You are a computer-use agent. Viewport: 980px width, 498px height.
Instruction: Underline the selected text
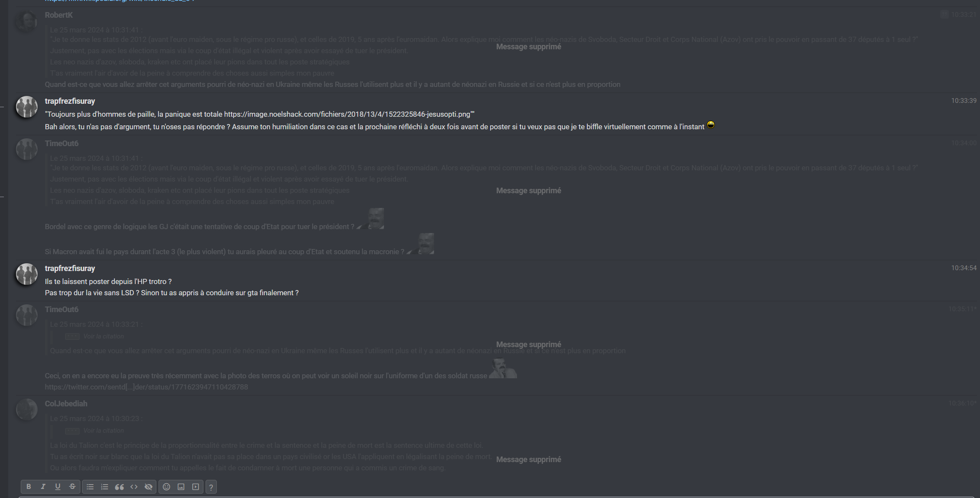click(x=58, y=487)
